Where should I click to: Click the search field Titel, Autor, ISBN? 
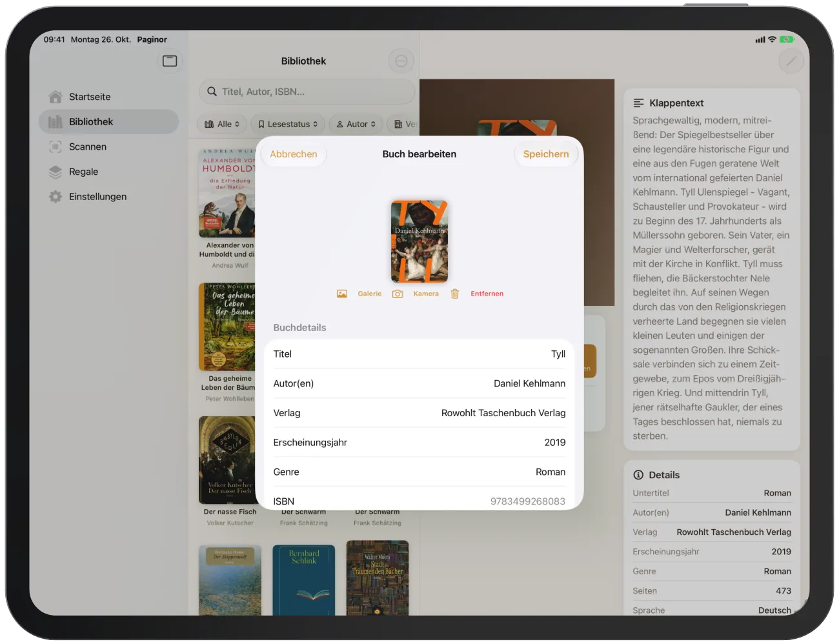point(307,92)
